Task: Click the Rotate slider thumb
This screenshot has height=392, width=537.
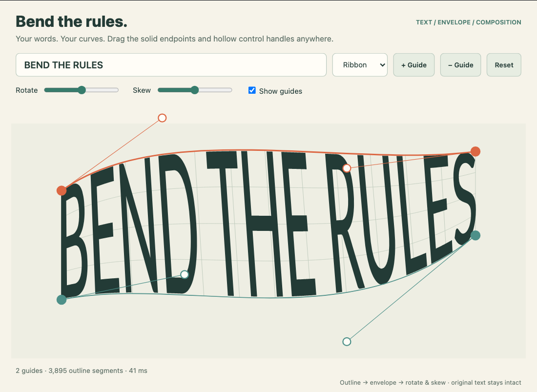Action: (x=82, y=90)
